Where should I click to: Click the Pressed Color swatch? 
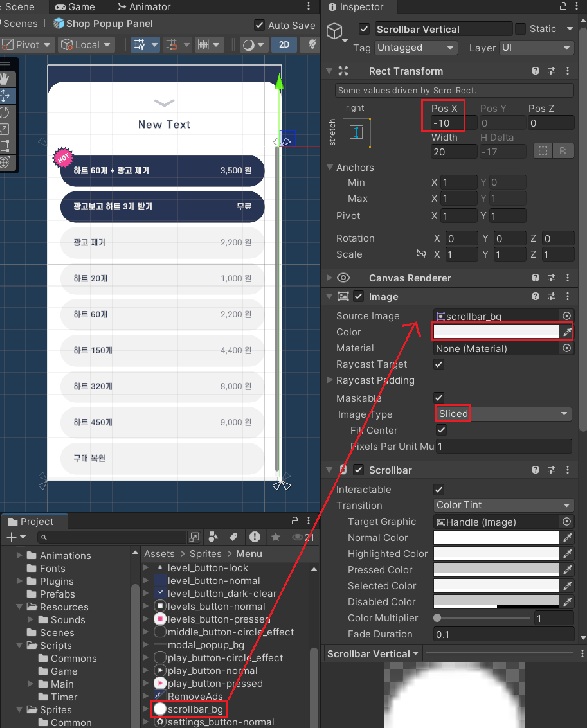[496, 569]
